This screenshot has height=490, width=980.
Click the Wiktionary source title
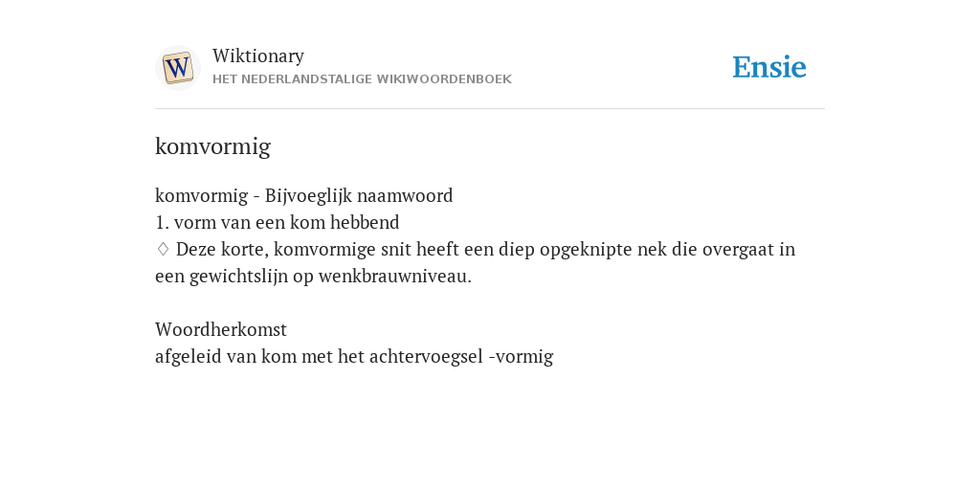258,56
